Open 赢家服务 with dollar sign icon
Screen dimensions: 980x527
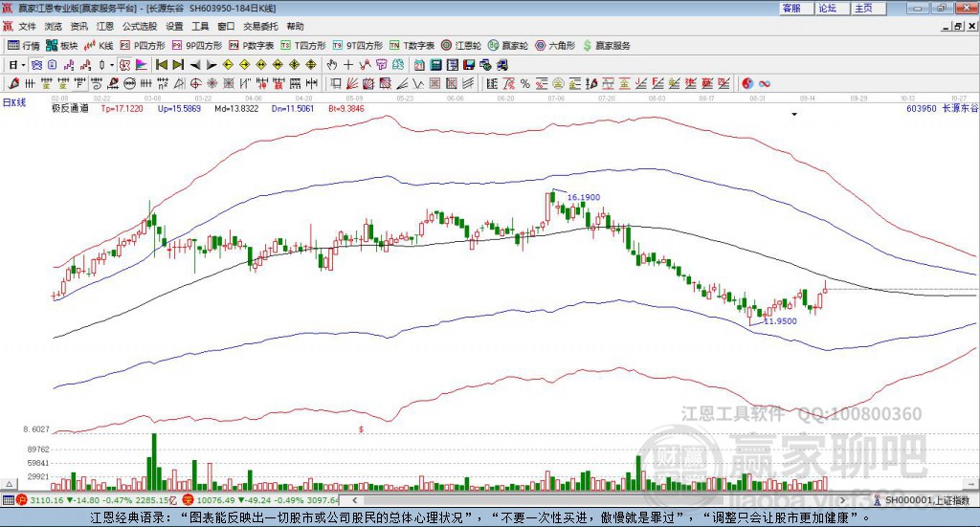(606, 46)
